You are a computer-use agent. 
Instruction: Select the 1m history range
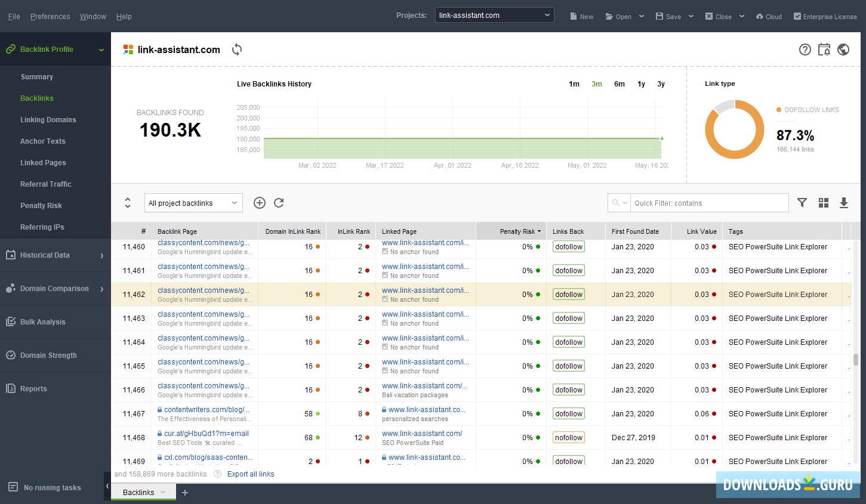point(574,84)
